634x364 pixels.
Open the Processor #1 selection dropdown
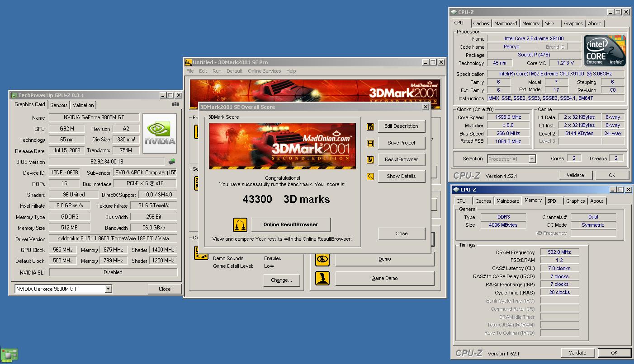(x=532, y=159)
